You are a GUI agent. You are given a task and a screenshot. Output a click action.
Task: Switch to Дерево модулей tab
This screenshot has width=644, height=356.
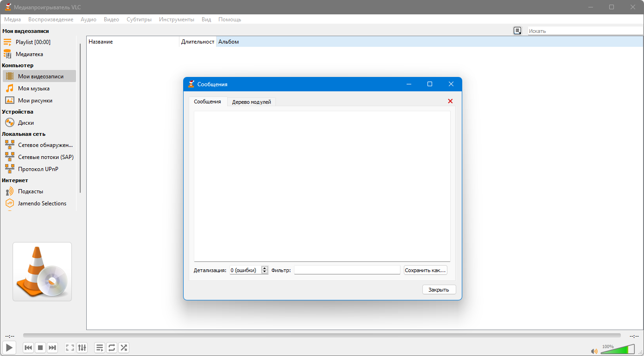click(251, 102)
